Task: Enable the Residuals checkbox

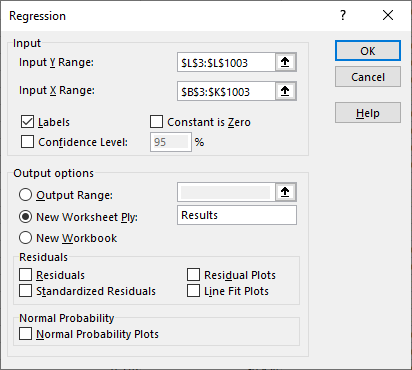Action: pyautogui.click(x=26, y=275)
